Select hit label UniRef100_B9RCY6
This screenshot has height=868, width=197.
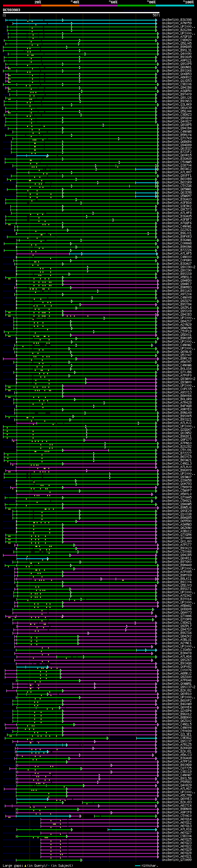pyautogui.click(x=177, y=358)
